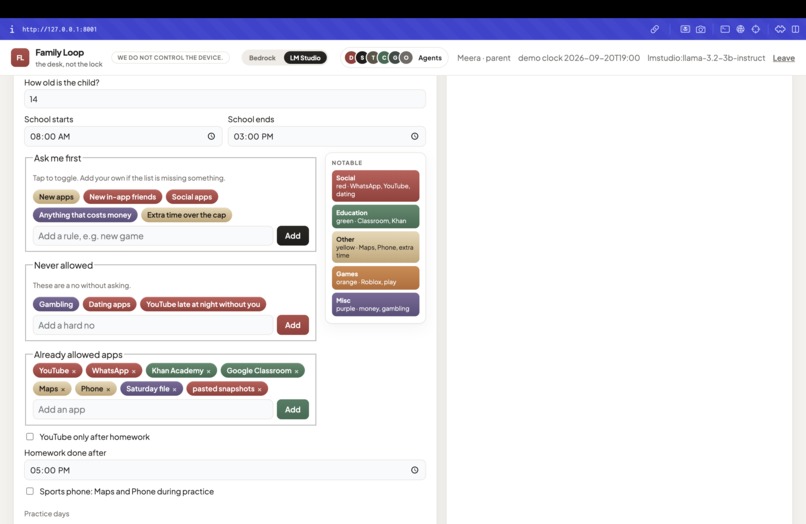Click the Add an app input field
Image resolution: width=806 pixels, height=524 pixels.
(153, 409)
